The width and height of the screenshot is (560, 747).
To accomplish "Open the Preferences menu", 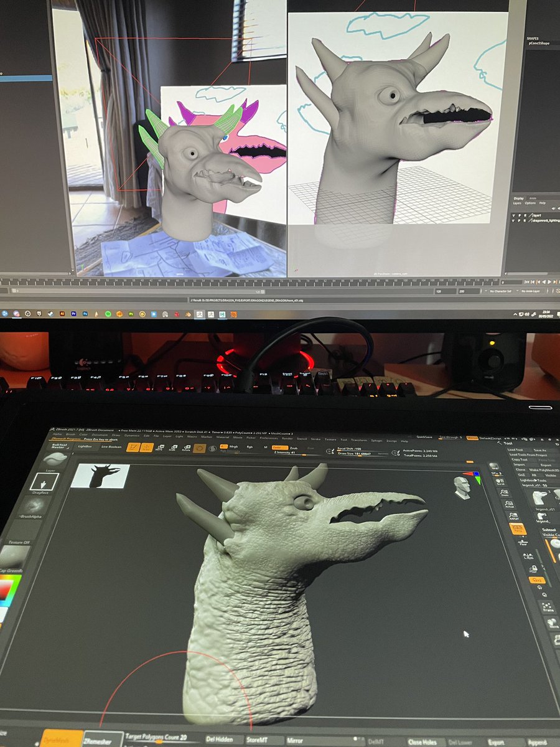I will (x=269, y=438).
